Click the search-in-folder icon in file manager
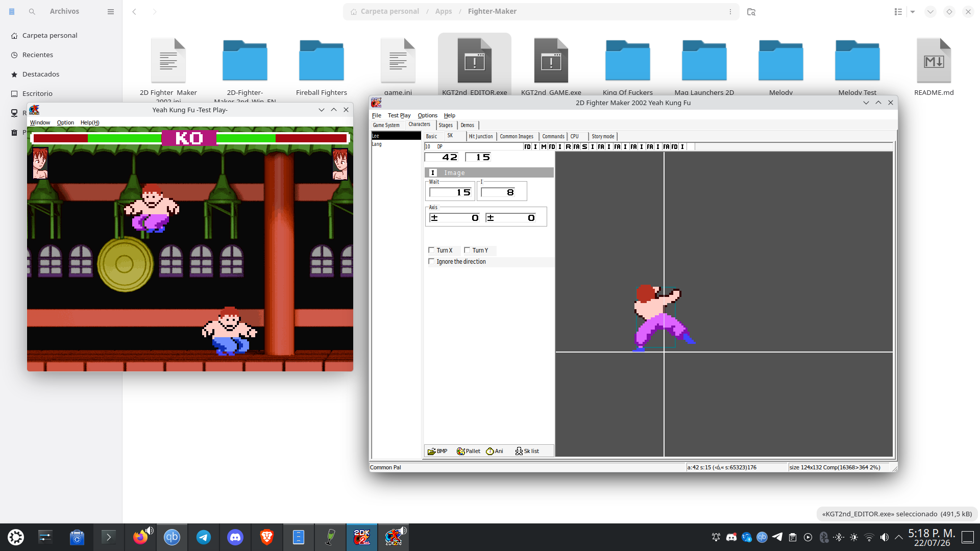The height and width of the screenshot is (551, 980). 751,11
